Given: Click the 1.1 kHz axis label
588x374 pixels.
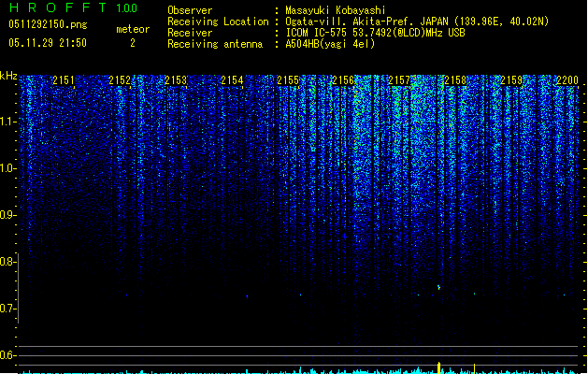Looking at the screenshot, I should 7,122.
